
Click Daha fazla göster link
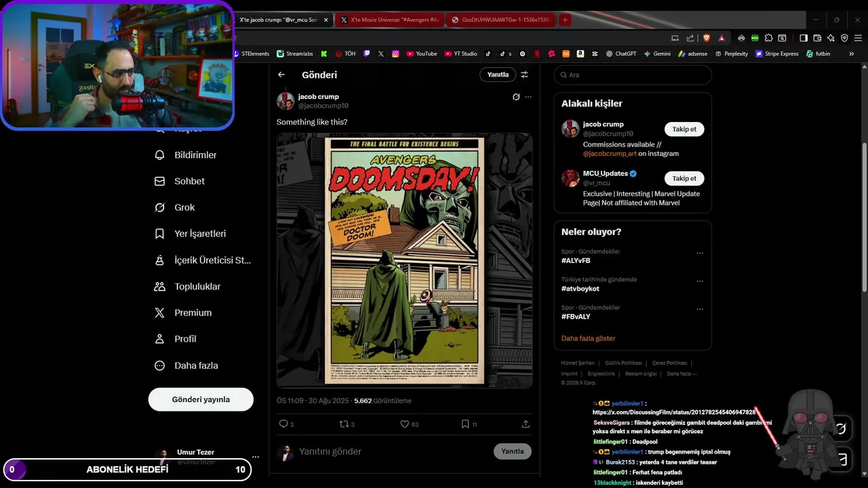589,338
